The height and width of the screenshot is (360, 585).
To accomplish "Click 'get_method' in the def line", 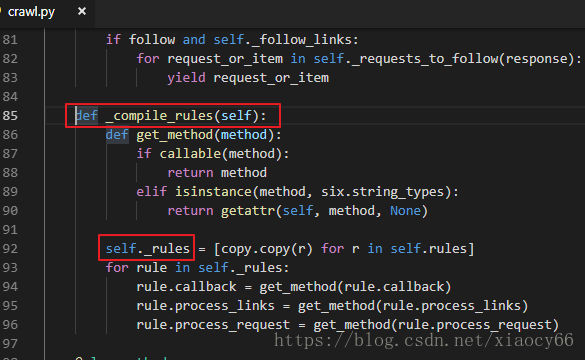I will (175, 135).
